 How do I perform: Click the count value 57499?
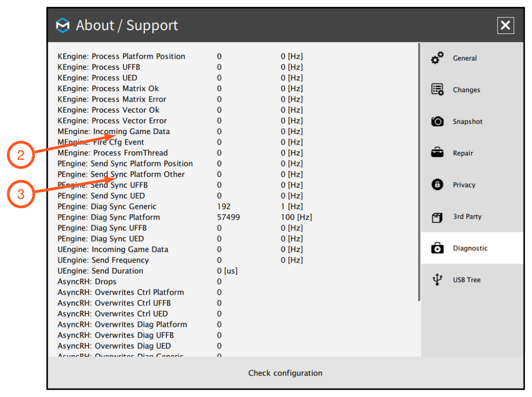(228, 217)
